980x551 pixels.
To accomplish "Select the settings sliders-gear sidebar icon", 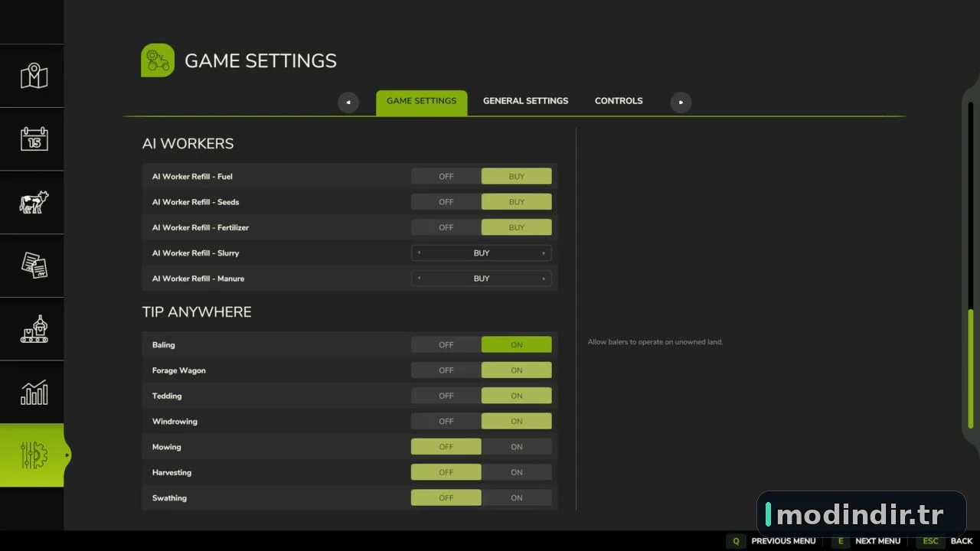I will 34,455.
